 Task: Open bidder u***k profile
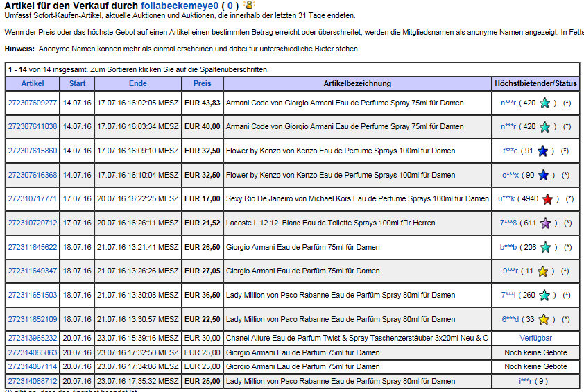506,198
